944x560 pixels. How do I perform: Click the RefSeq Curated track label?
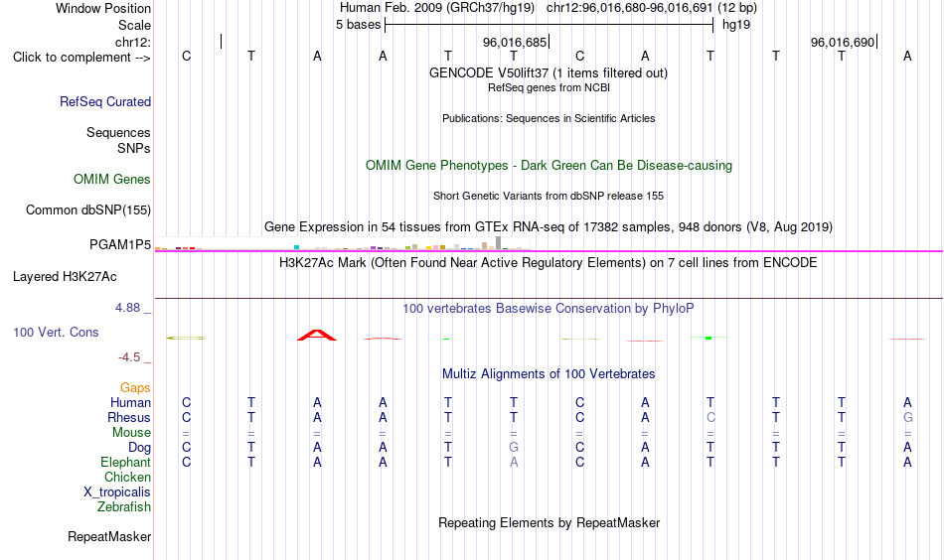tap(105, 101)
